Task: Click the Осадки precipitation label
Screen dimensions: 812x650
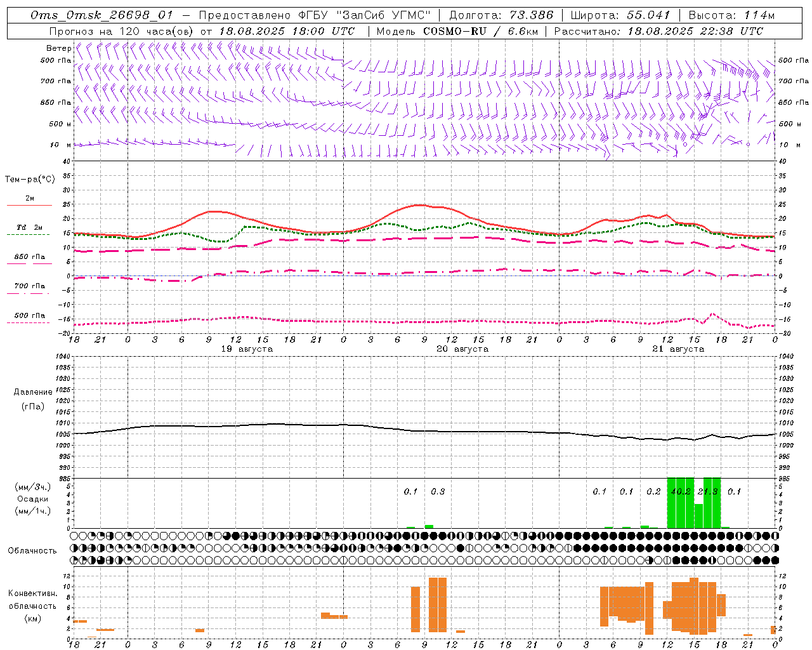Action: (32, 499)
